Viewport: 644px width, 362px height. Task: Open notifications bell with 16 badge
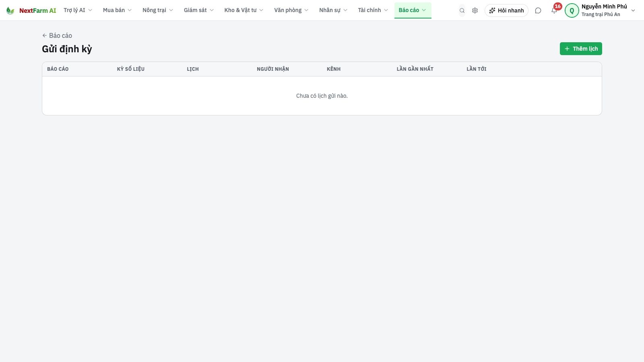coord(554,10)
